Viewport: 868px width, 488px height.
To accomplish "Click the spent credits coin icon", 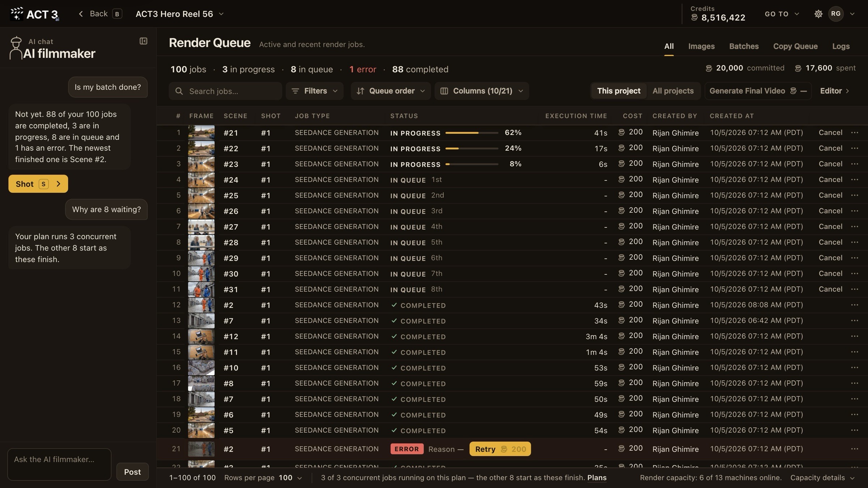I will pos(798,68).
